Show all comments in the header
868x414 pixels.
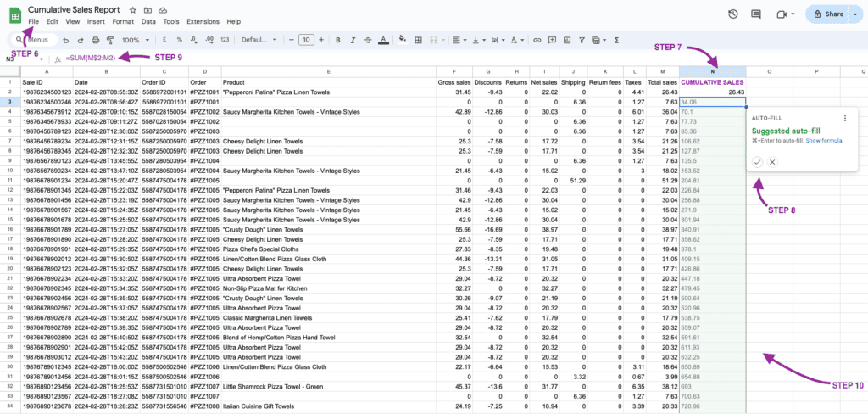[x=756, y=14]
